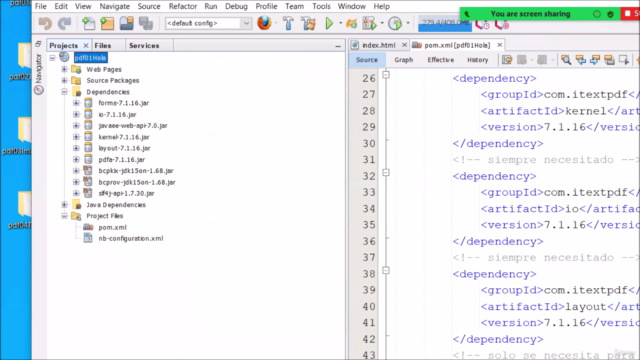Select bcprov-jdk15on-1.68.jar dependency

137,182
